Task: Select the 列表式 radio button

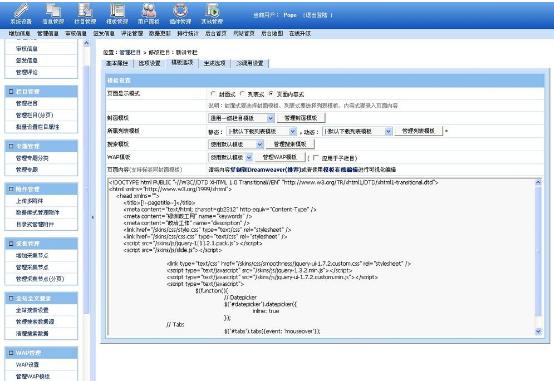Action: click(x=242, y=94)
